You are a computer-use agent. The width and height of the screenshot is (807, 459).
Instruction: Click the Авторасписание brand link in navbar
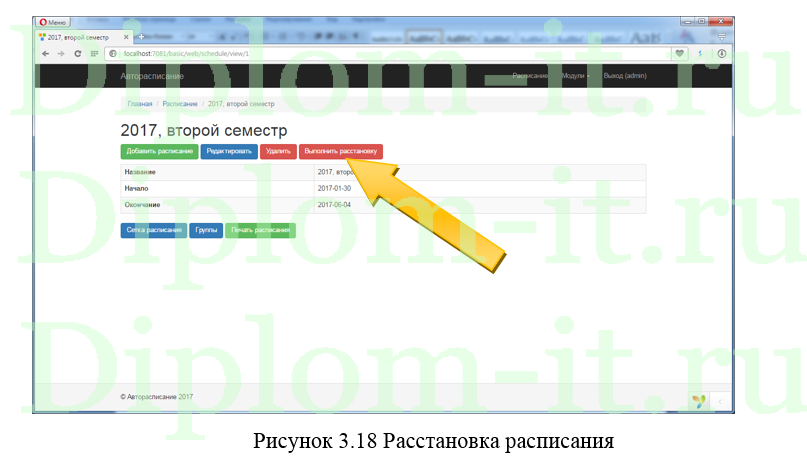[152, 76]
